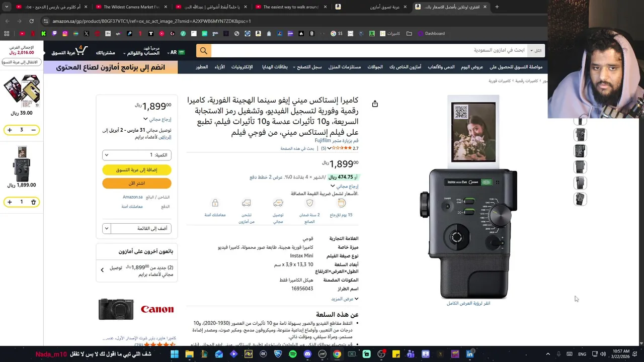The image size is (644, 362).
Task: Open Today's Deals (عروض اليوم) nav item
Action: pyautogui.click(x=472, y=67)
